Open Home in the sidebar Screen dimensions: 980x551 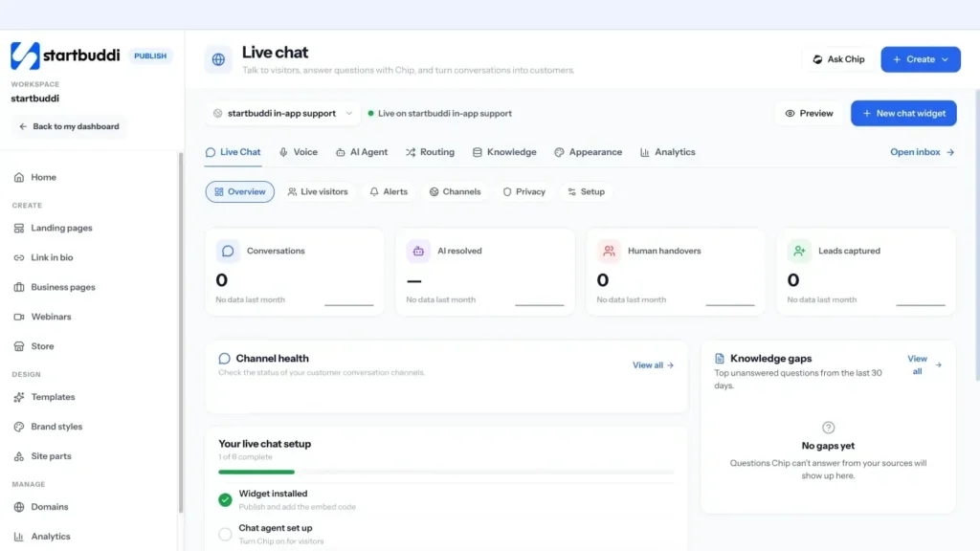43,177
